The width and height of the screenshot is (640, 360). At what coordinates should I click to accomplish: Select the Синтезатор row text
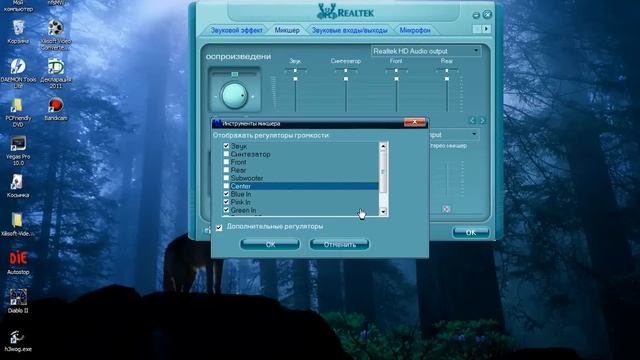click(x=250, y=154)
